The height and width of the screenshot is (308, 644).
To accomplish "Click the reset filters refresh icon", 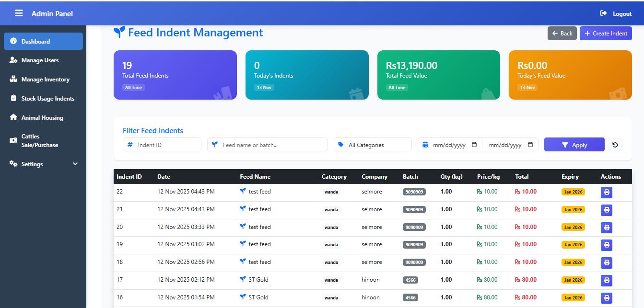I will pos(615,145).
